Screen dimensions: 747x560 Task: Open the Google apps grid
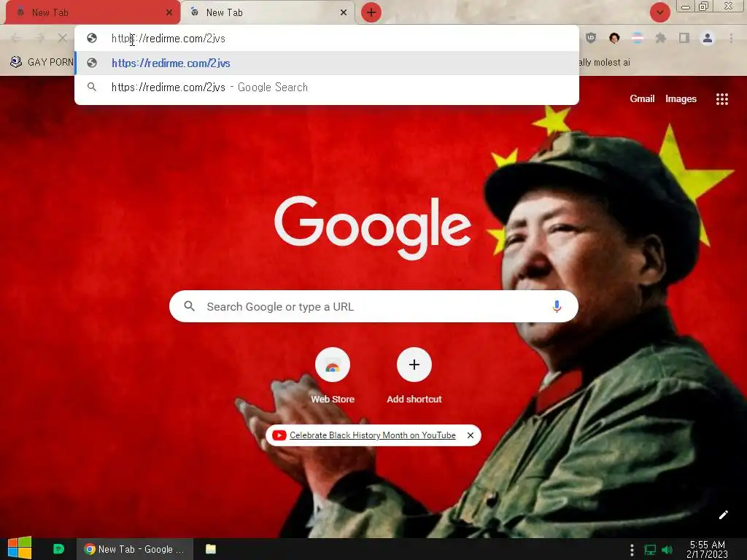[x=721, y=98]
